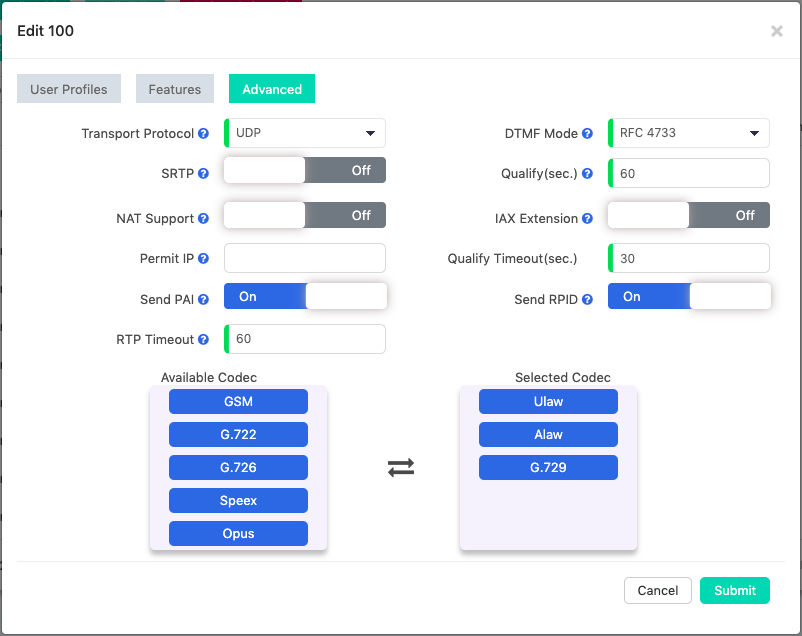802x636 pixels.
Task: Open the Features tab
Action: (x=175, y=89)
